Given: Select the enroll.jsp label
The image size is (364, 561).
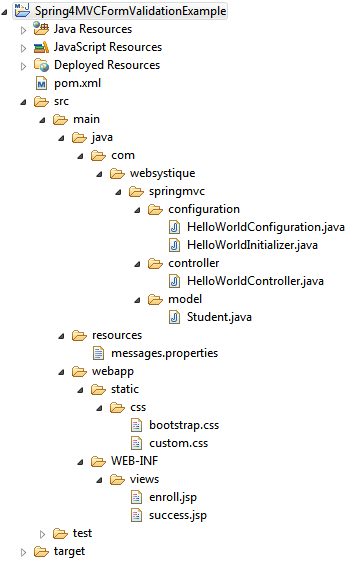Looking at the screenshot, I should [x=173, y=498].
